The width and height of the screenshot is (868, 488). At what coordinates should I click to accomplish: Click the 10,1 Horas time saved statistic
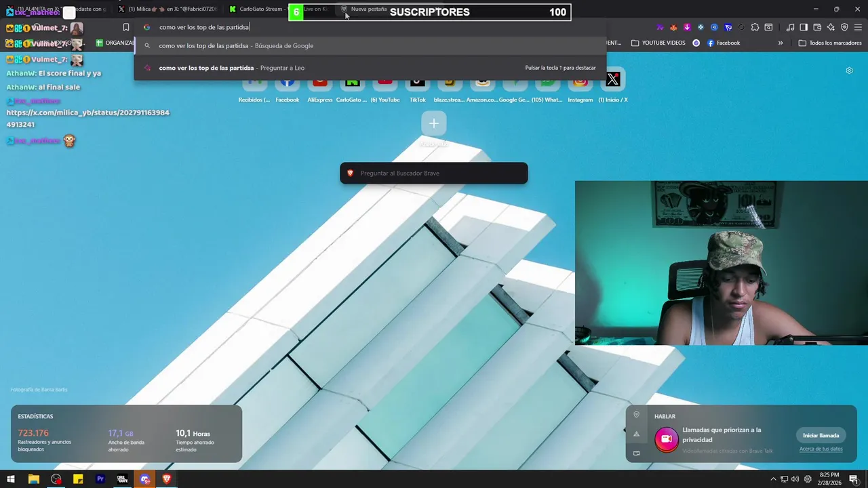pos(195,441)
